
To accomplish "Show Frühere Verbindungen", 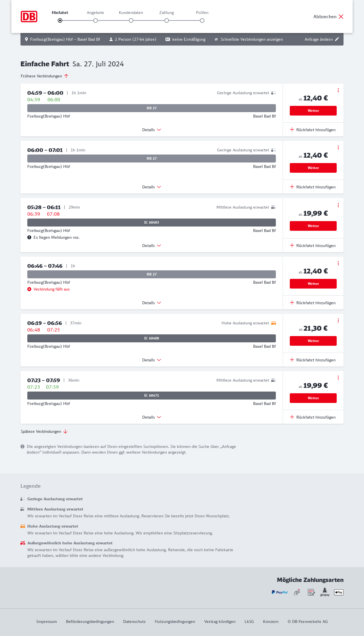I will (45, 76).
